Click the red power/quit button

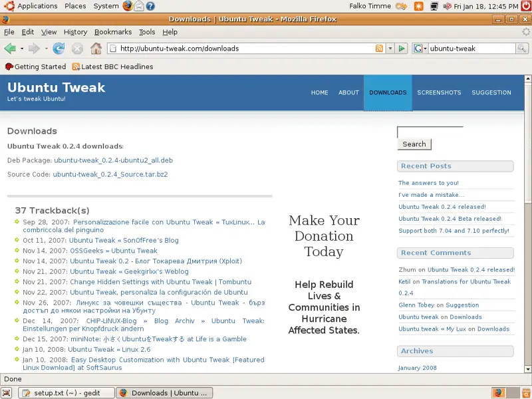click(526, 6)
